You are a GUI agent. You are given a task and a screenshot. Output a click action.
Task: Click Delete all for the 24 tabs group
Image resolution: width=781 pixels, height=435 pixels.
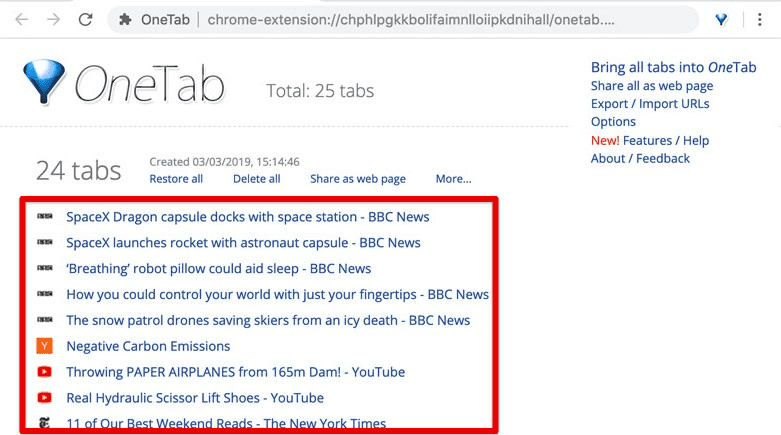coord(257,179)
